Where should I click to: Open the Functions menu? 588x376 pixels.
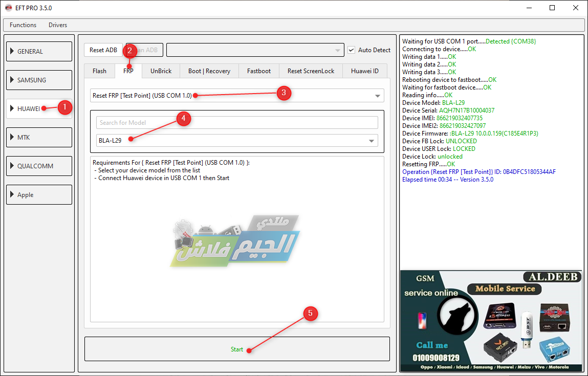(x=23, y=25)
